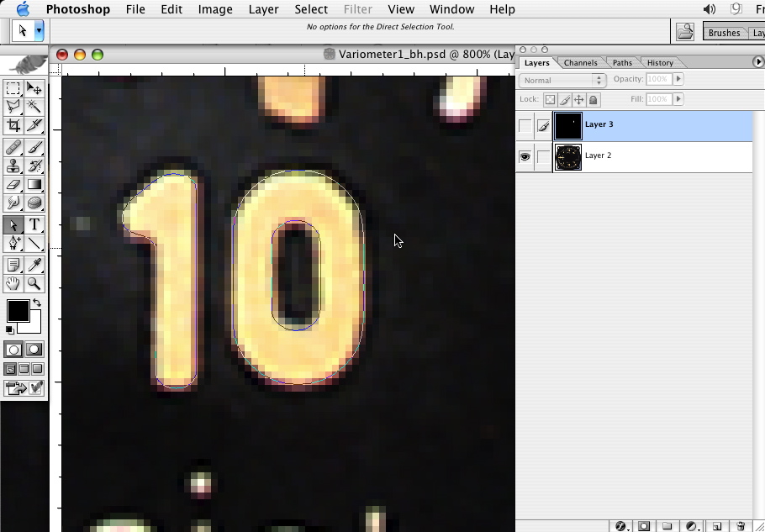Activate the Clone Stamp tool

[13, 166]
